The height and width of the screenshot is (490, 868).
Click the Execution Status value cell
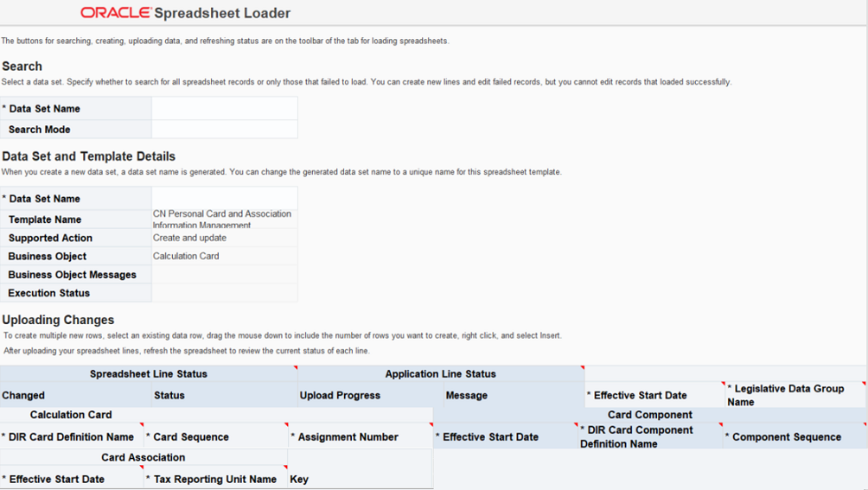point(225,293)
